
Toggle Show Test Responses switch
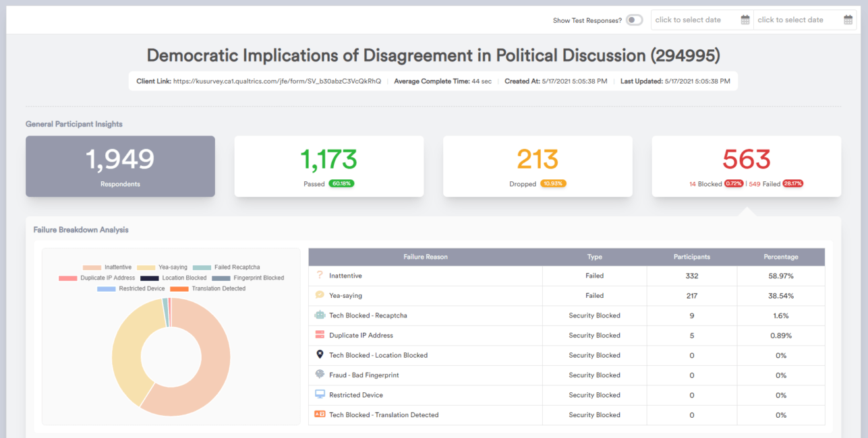[634, 20]
